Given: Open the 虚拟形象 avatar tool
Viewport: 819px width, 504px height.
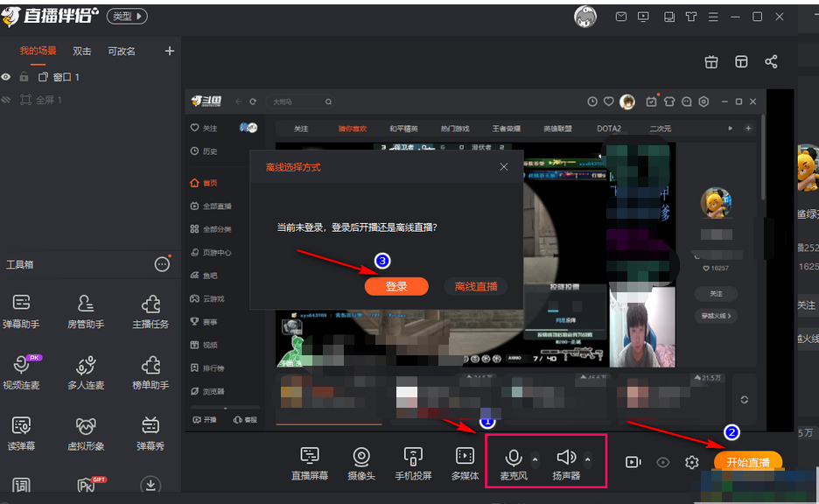Looking at the screenshot, I should pyautogui.click(x=85, y=433).
